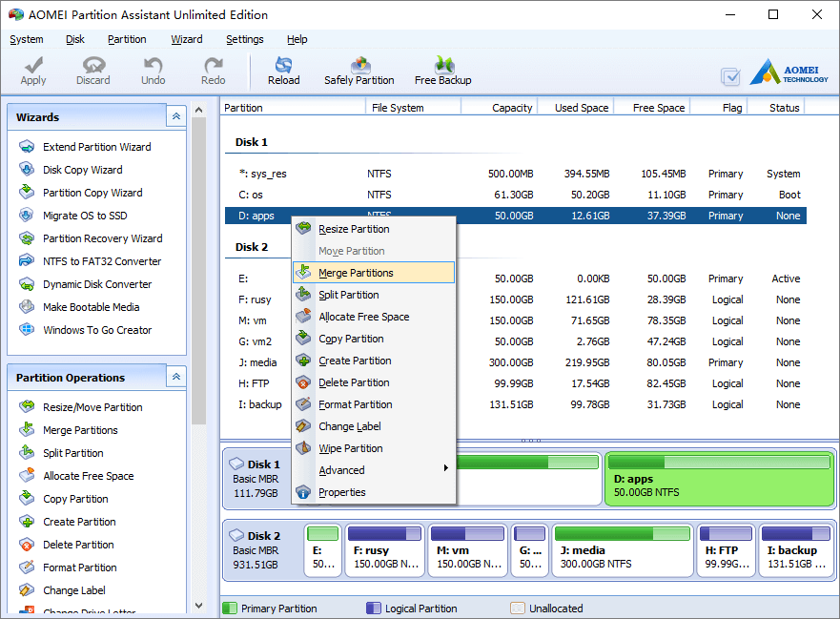Click the Undo arrow icon

[x=154, y=66]
